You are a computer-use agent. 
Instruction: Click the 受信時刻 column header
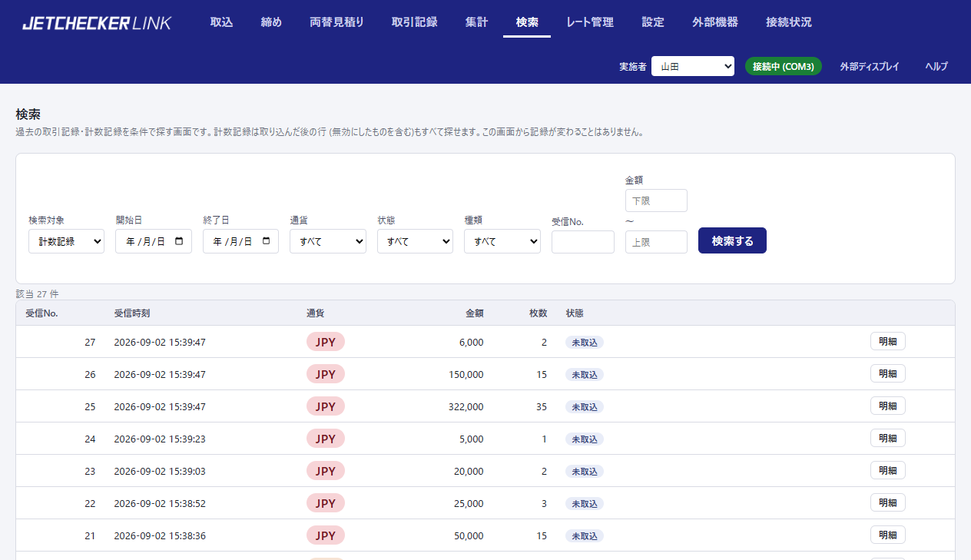click(x=132, y=313)
